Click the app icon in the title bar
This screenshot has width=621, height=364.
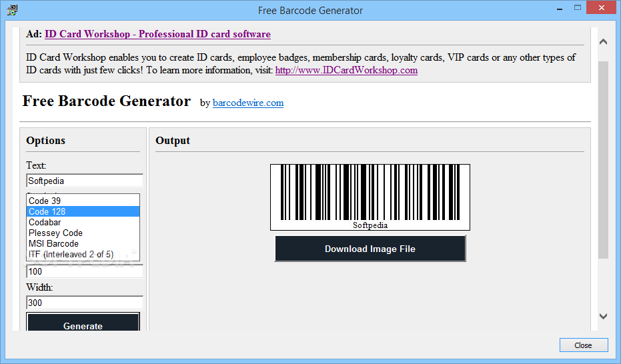(12, 10)
